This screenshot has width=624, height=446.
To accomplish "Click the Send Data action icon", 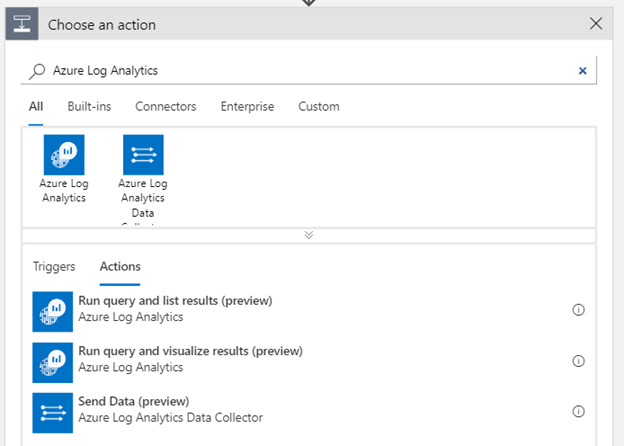I will click(52, 411).
